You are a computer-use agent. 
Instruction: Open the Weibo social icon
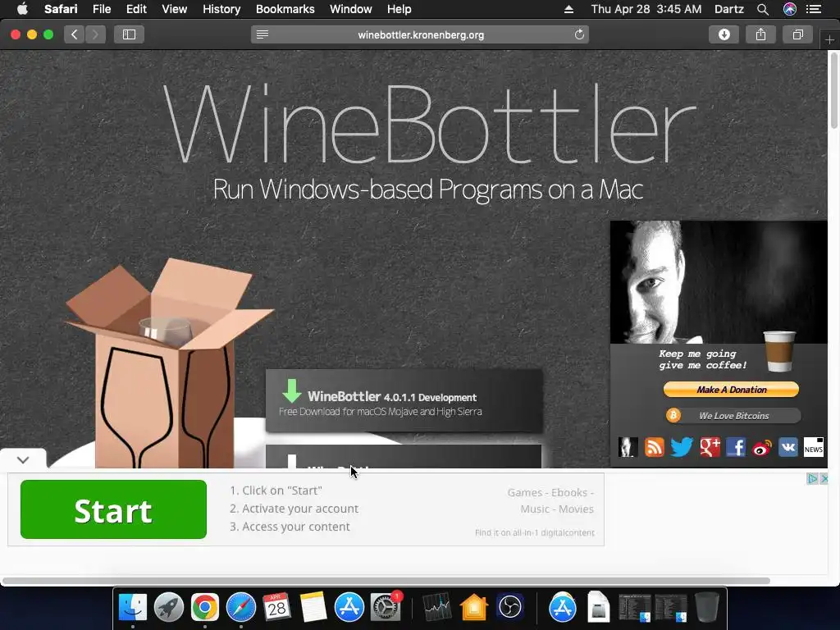click(762, 447)
